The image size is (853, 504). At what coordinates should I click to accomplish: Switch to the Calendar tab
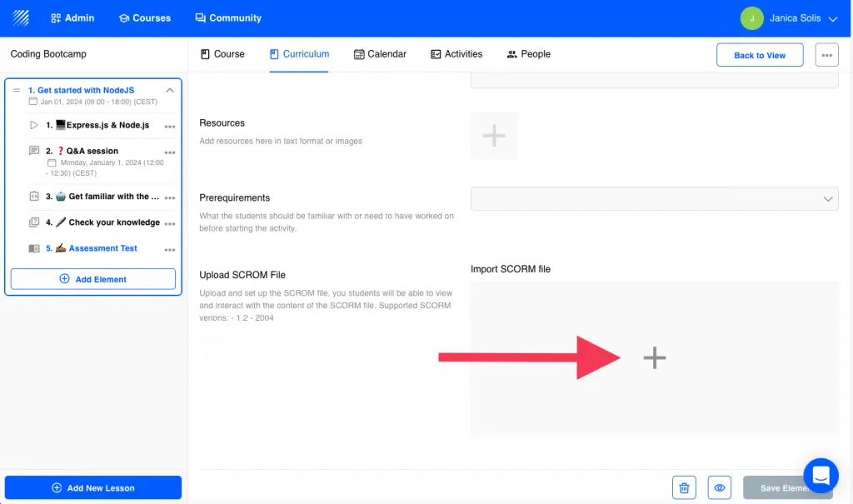coord(380,53)
